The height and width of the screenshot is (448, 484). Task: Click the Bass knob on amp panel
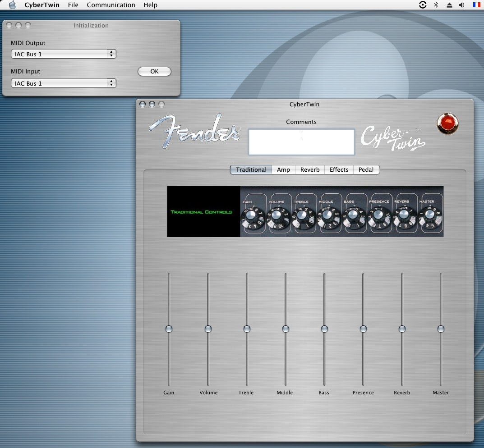pyautogui.click(x=355, y=219)
